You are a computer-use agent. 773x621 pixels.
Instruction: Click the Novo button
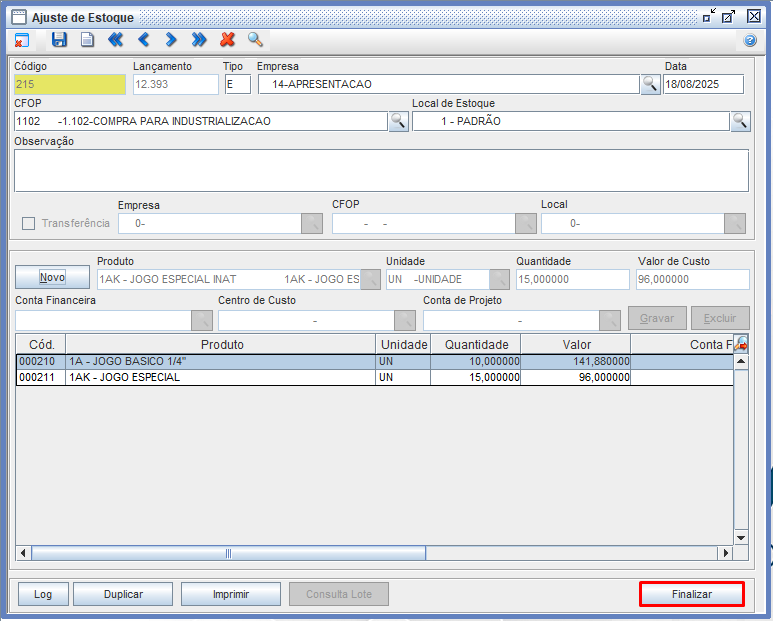click(52, 277)
